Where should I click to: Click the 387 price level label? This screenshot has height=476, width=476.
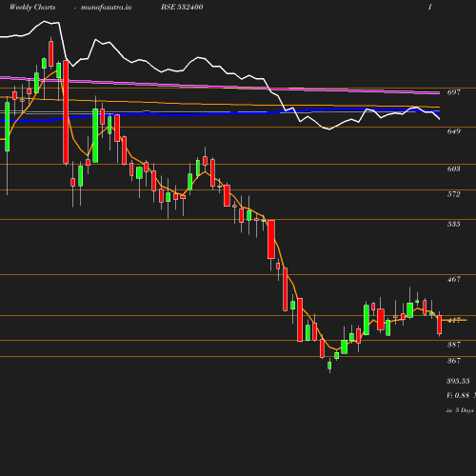(454, 345)
